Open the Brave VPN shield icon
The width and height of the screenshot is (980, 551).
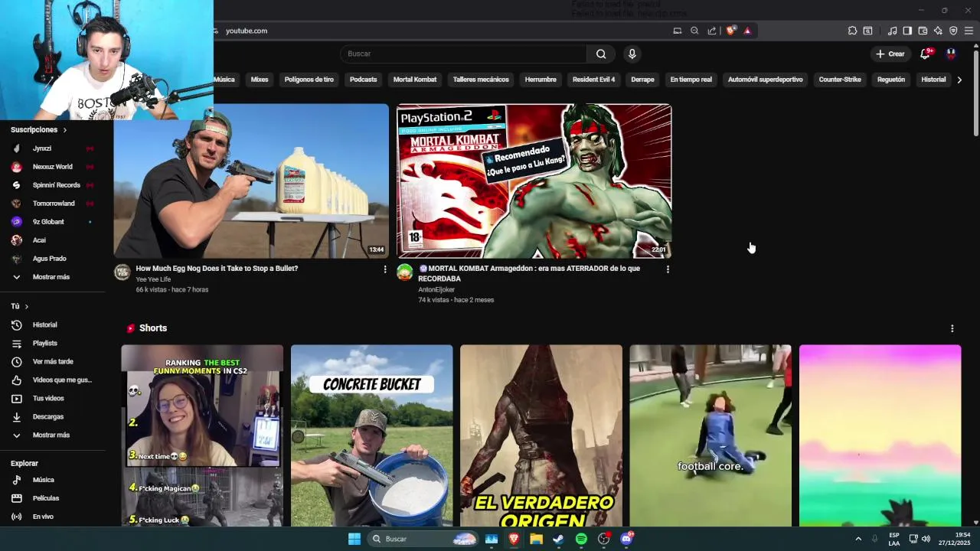(x=953, y=31)
